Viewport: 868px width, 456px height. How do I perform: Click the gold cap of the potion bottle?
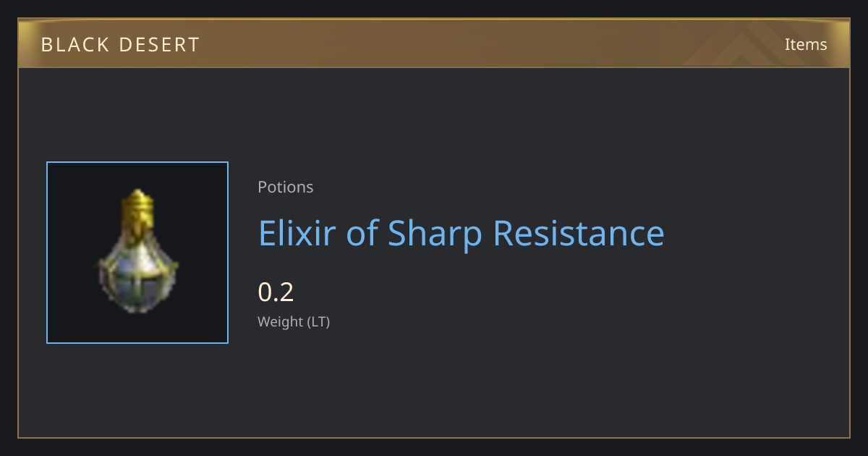coord(138,205)
